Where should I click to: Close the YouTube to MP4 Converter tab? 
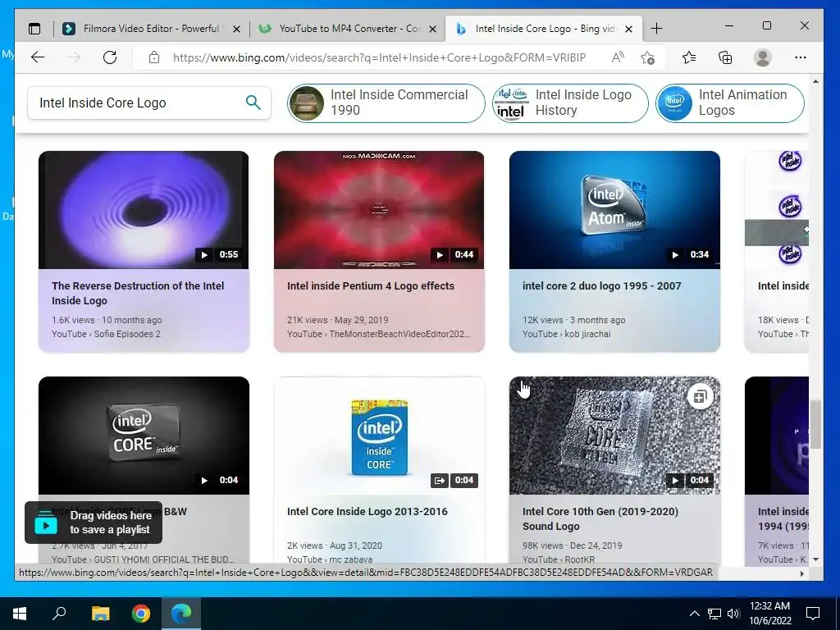(433, 29)
